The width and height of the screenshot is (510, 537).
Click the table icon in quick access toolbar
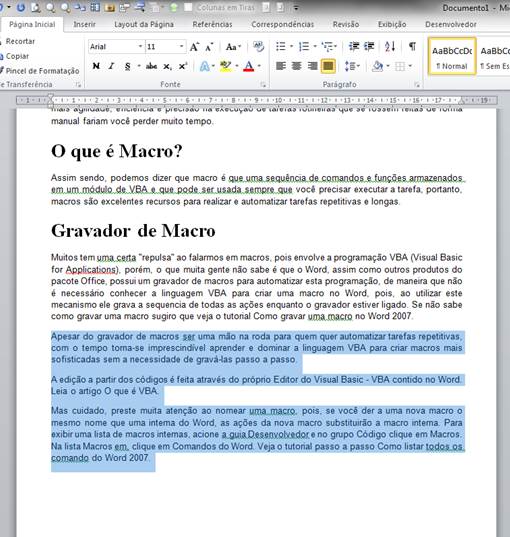coord(95,7)
